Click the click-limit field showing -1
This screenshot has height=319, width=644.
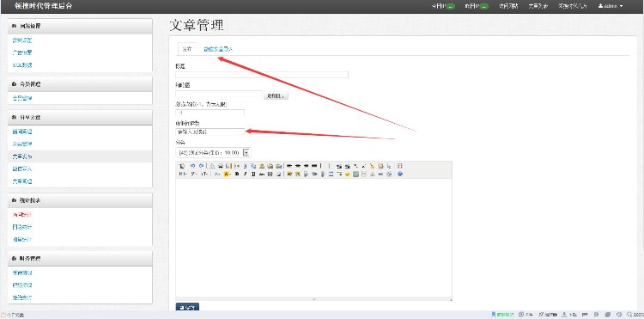(210, 113)
